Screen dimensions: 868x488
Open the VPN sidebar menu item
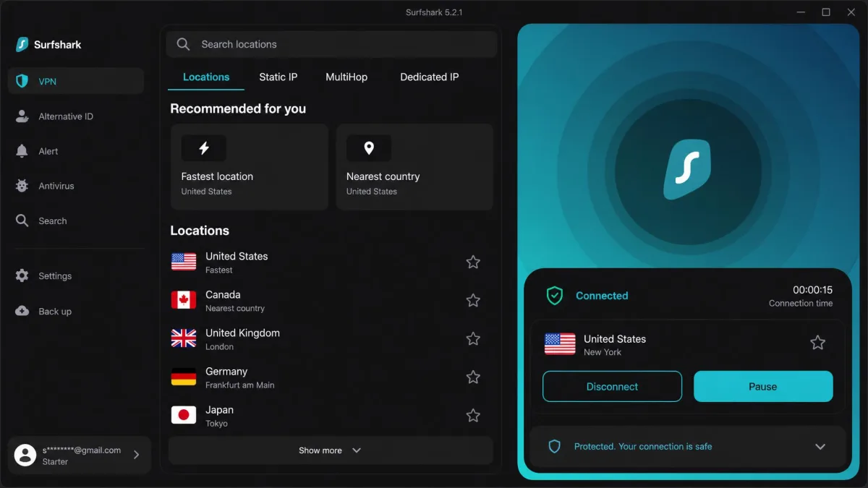76,81
